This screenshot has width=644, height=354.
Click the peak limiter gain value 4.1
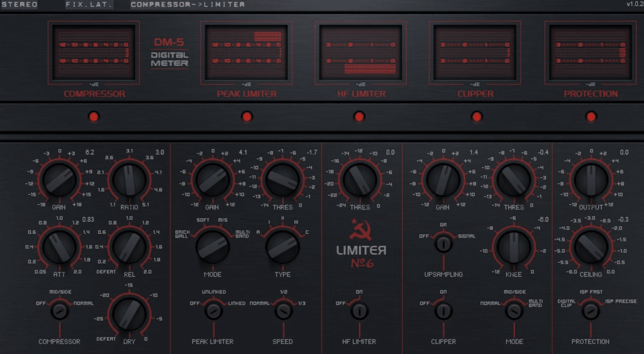[243, 152]
